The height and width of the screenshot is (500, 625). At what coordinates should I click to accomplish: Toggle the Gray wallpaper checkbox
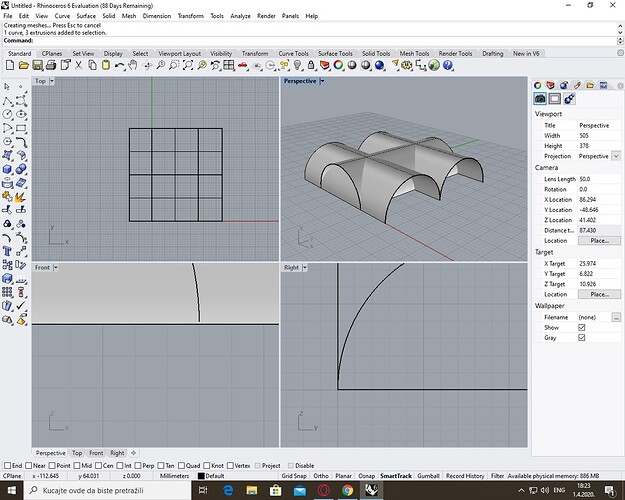[582, 338]
